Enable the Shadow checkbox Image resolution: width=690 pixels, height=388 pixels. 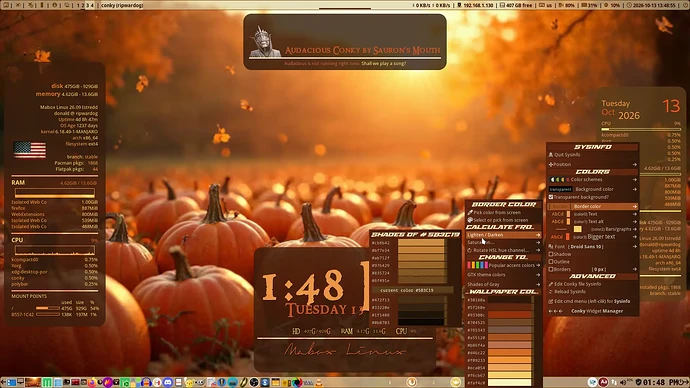[551, 254]
